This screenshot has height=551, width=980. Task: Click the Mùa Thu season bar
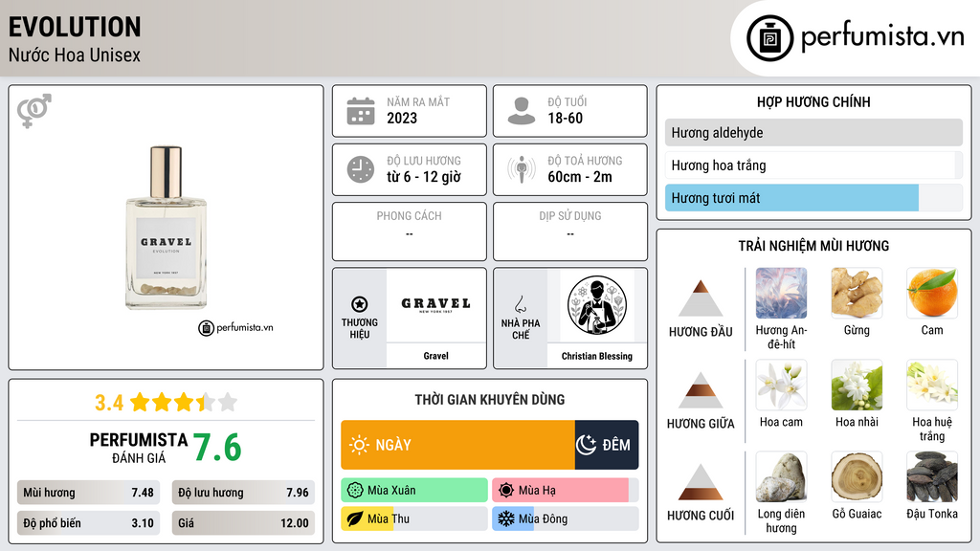point(414,518)
